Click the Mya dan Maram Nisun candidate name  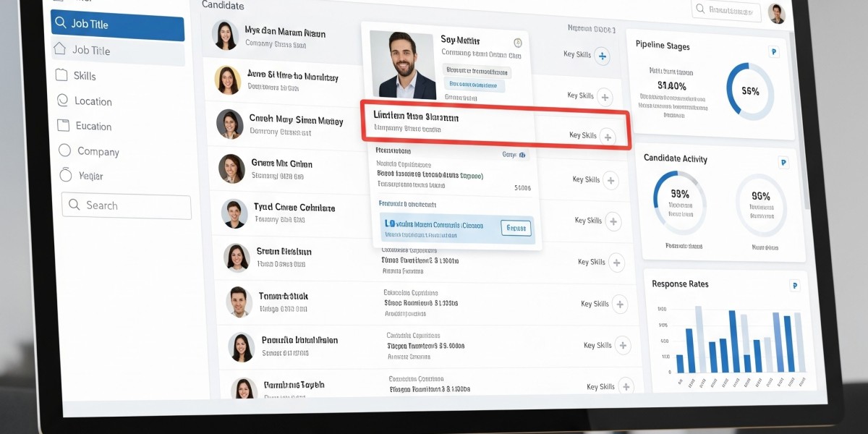[x=285, y=33]
